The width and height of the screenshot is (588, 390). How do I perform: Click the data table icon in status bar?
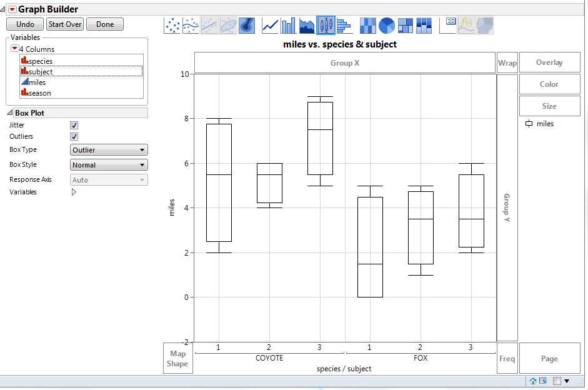tap(543, 381)
